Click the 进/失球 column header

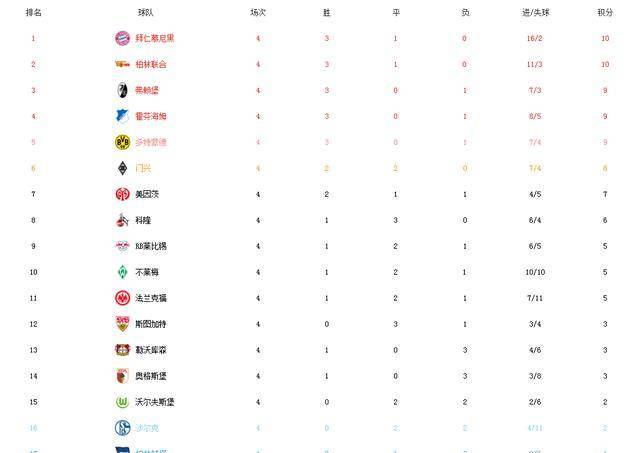pyautogui.click(x=535, y=13)
